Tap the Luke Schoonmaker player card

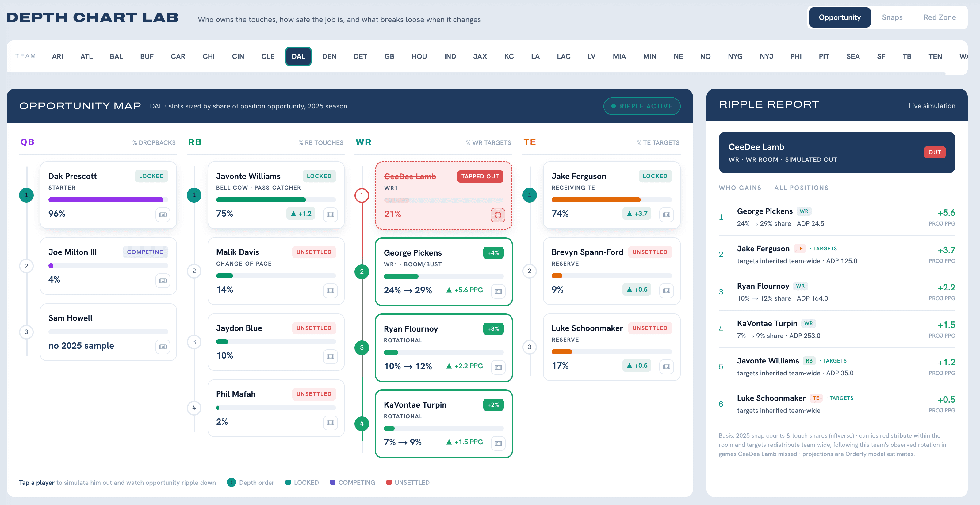click(612, 347)
